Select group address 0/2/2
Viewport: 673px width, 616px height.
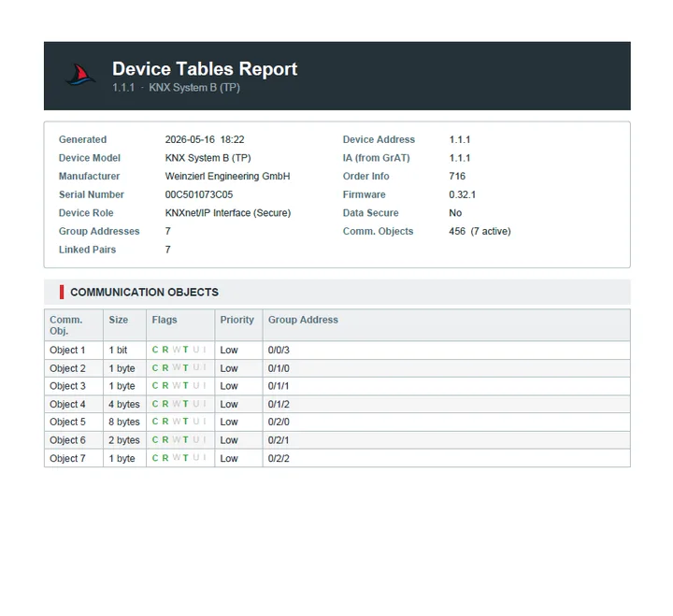[x=279, y=458]
